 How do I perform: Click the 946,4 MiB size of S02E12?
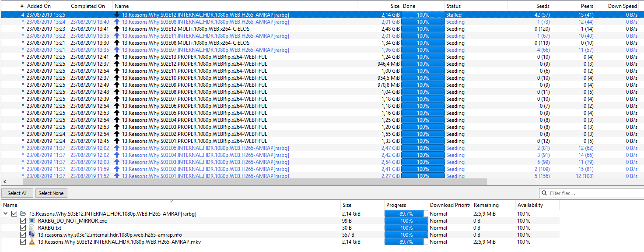(388, 64)
